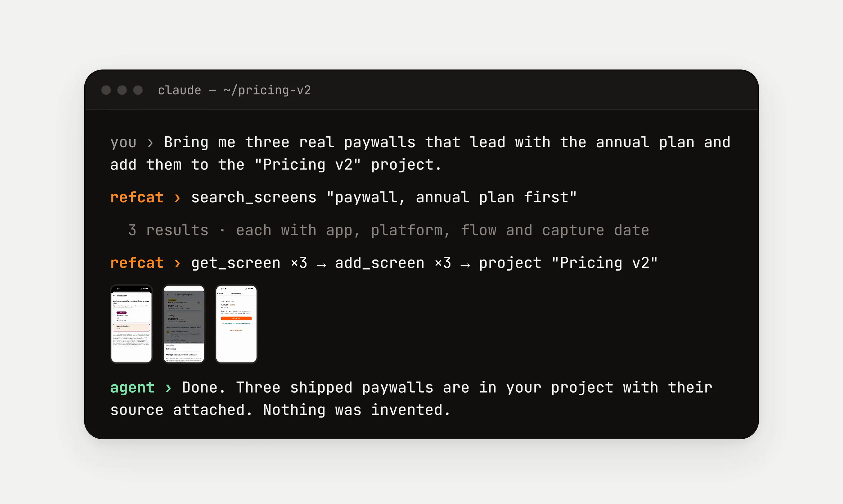Tap the back arrow beside Instacart+
The width and height of the screenshot is (843, 504).
pos(114,295)
